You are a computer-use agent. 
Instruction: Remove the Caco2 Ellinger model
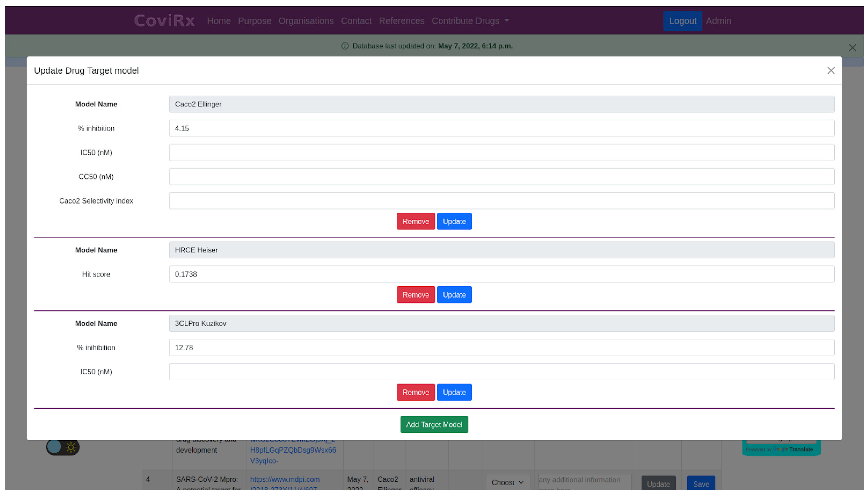click(415, 221)
